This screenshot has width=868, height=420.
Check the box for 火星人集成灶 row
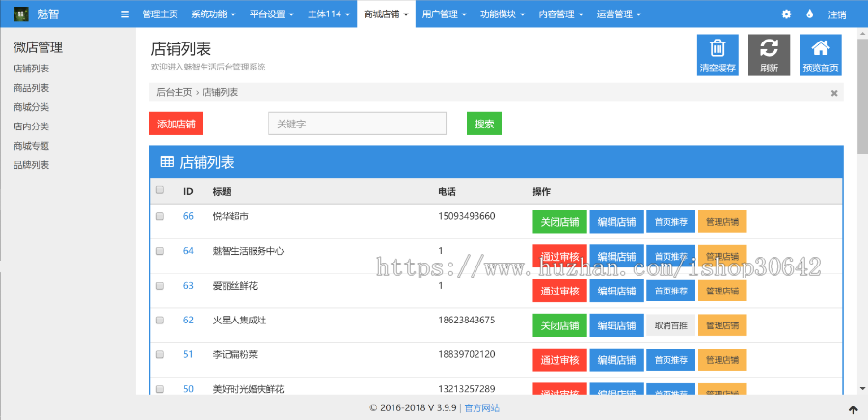click(160, 320)
